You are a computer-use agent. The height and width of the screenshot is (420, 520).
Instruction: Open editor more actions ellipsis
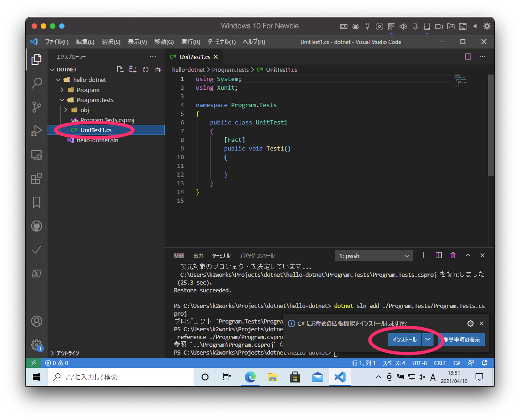[482, 57]
